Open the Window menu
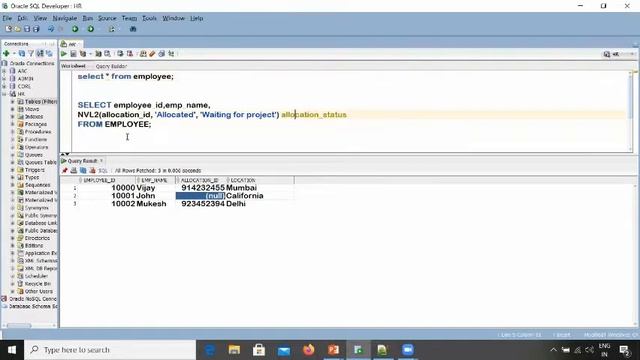 pyautogui.click(x=173, y=18)
